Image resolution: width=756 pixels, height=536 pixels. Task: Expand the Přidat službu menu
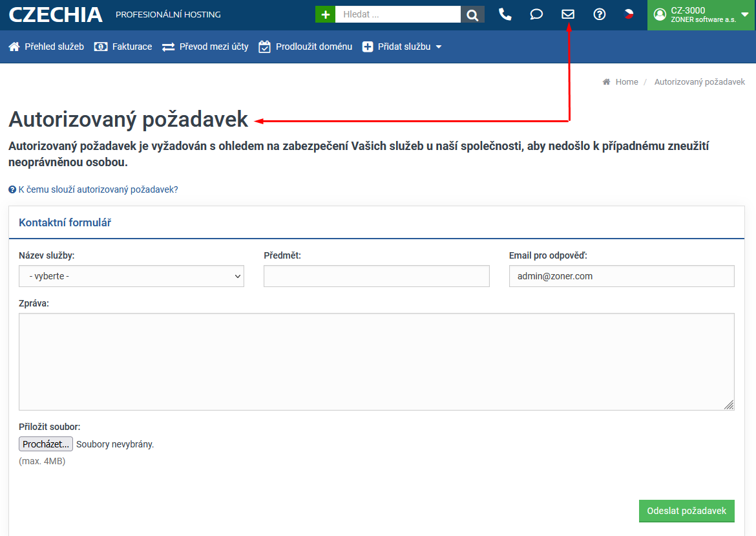[x=402, y=47]
